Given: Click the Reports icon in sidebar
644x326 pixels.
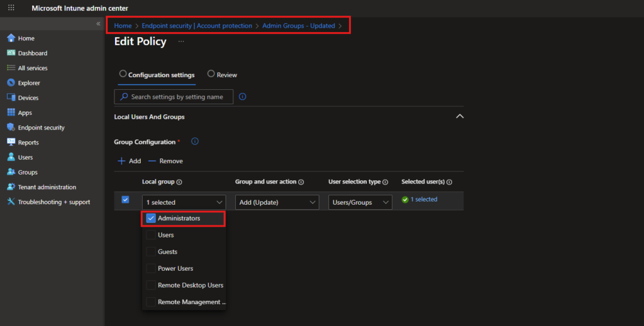Looking at the screenshot, I should click(x=11, y=143).
